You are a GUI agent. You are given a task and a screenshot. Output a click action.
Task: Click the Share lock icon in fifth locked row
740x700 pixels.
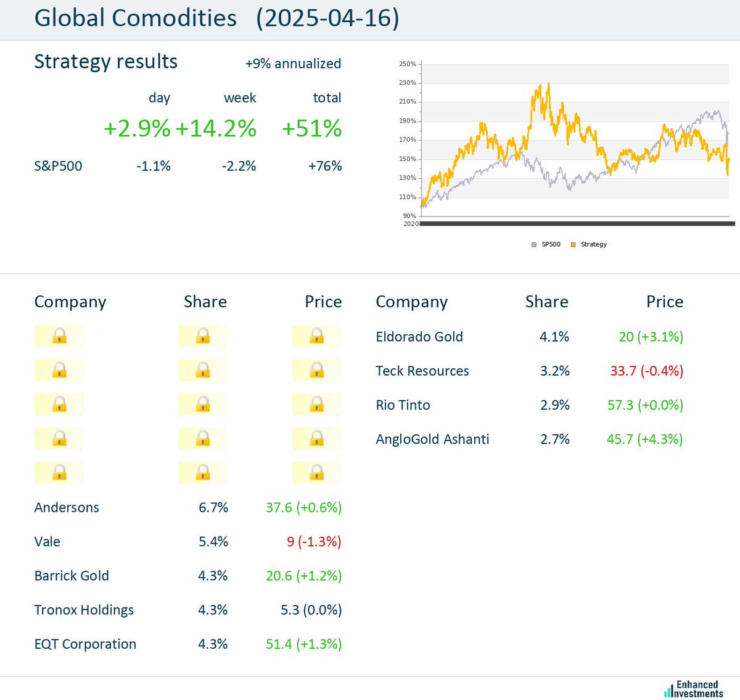point(202,473)
